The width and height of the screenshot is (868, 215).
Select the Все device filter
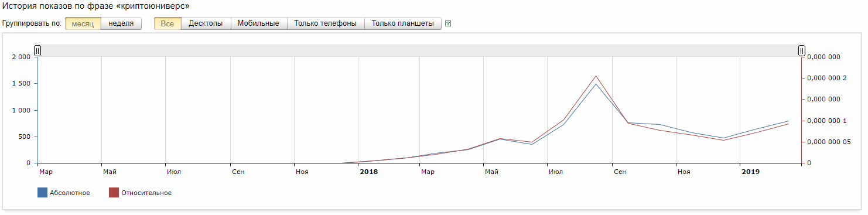[x=168, y=23]
